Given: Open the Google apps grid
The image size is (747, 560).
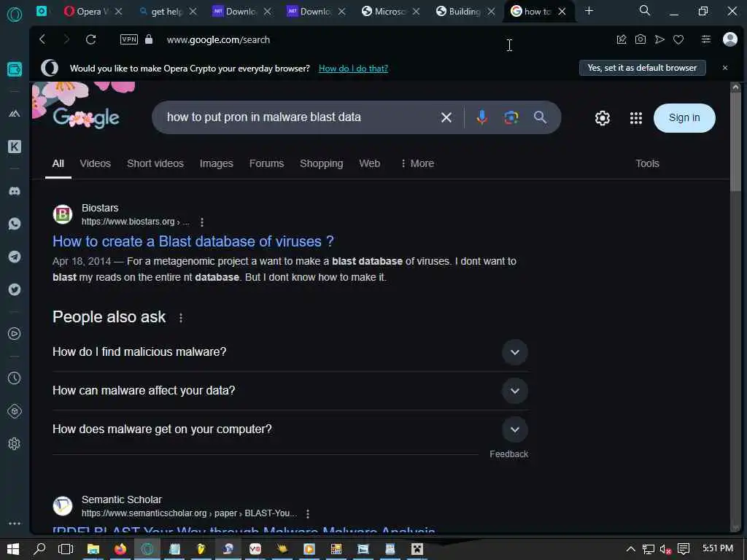Looking at the screenshot, I should coord(636,118).
